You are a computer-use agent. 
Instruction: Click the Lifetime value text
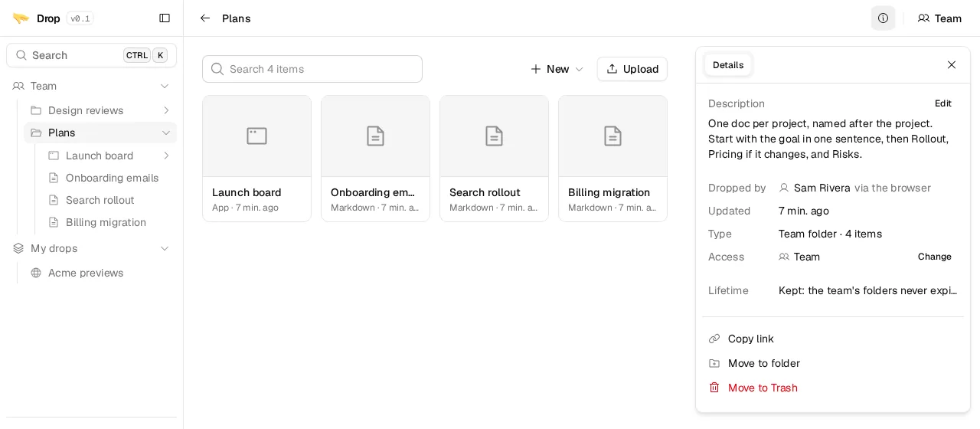868,290
